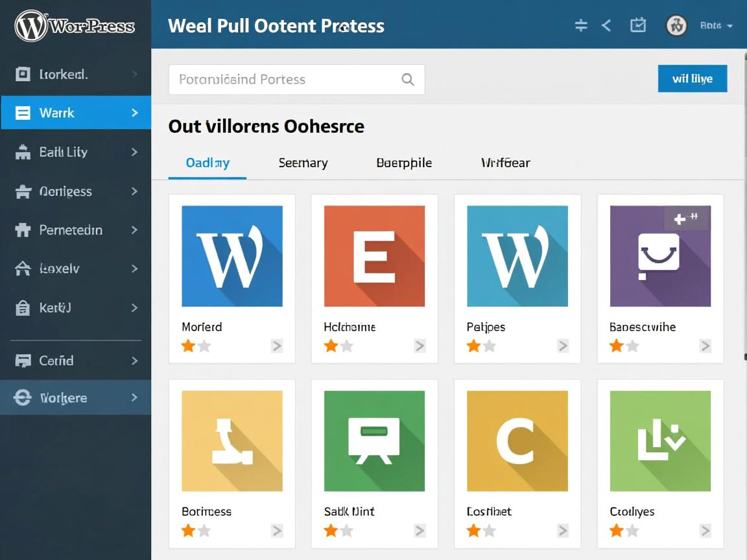Click the calendar check icon in header
The height and width of the screenshot is (560, 747).
tap(638, 26)
